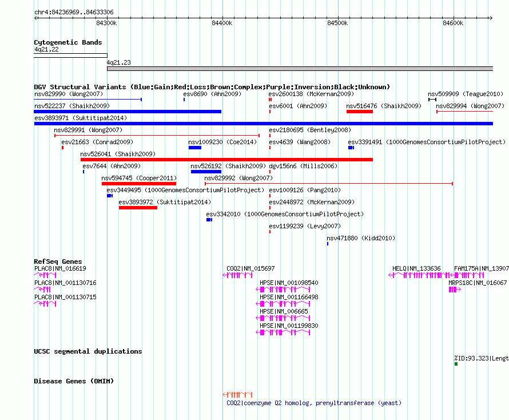Click the 84600k ruler mark

[x=453, y=23]
